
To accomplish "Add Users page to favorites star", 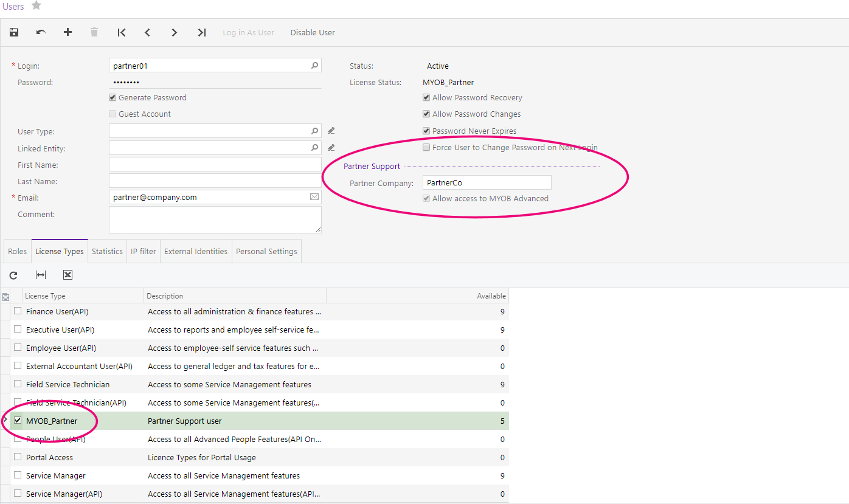I will click(36, 6).
